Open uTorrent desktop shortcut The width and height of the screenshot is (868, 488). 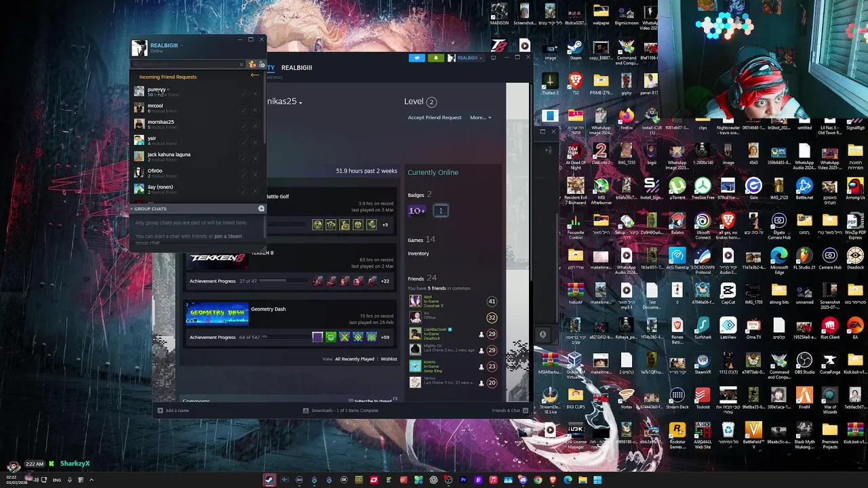pos(677,188)
